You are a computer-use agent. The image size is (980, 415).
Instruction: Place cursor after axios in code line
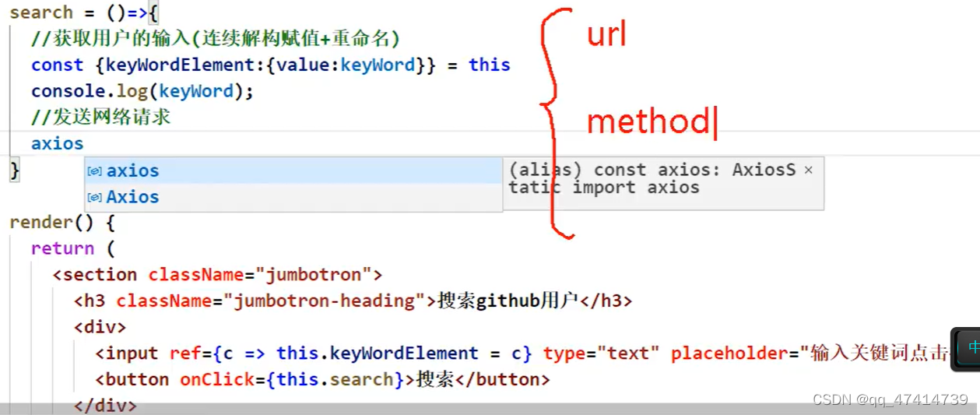(84, 144)
